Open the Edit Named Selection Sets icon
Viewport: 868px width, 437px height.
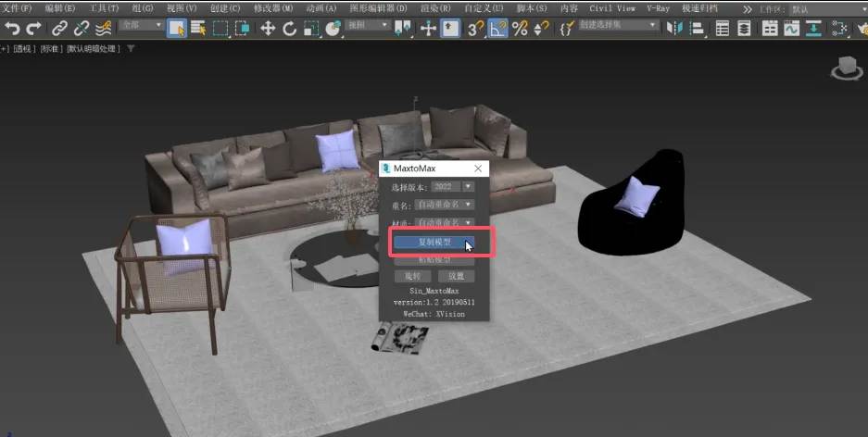(567, 28)
